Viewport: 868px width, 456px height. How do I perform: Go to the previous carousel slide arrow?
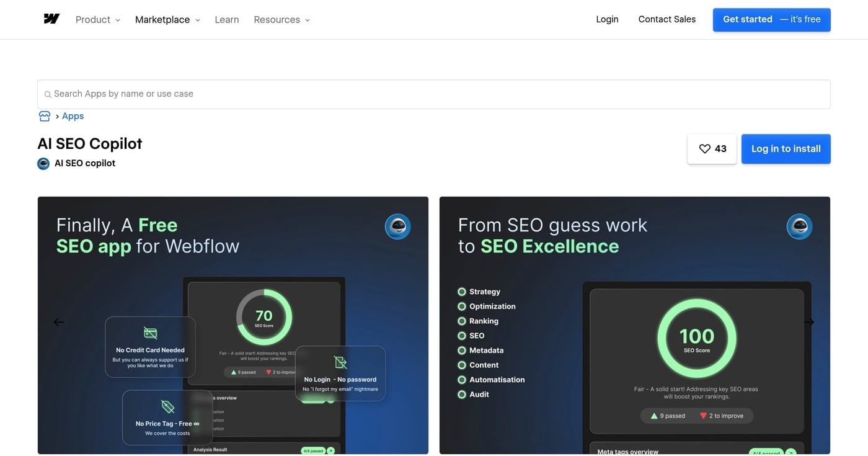coord(59,322)
